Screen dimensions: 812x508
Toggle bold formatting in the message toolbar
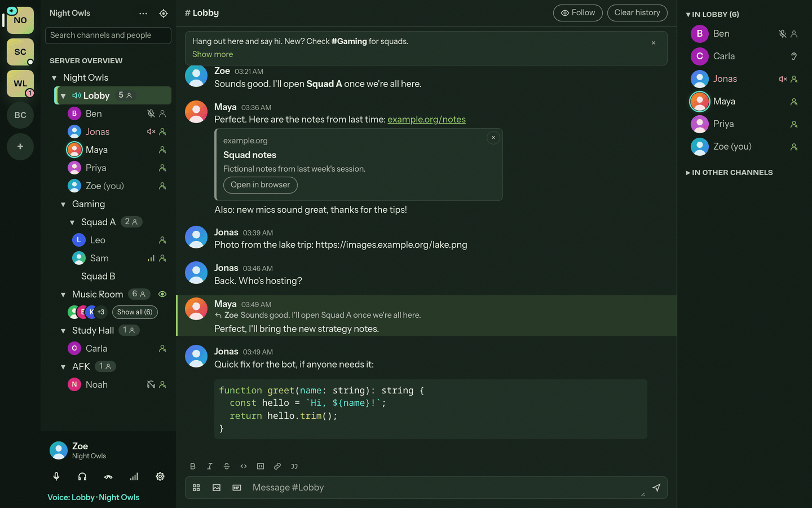click(193, 466)
